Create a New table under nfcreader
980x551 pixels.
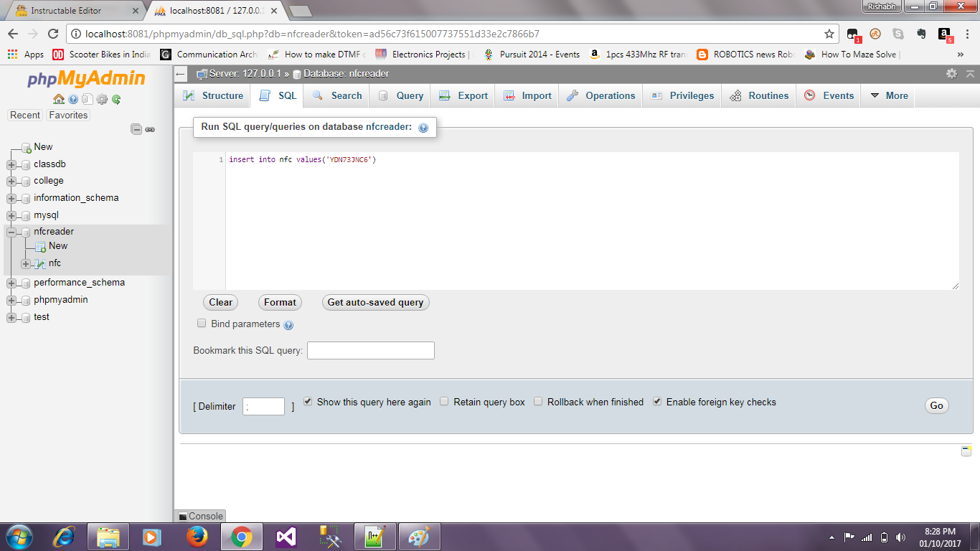58,246
